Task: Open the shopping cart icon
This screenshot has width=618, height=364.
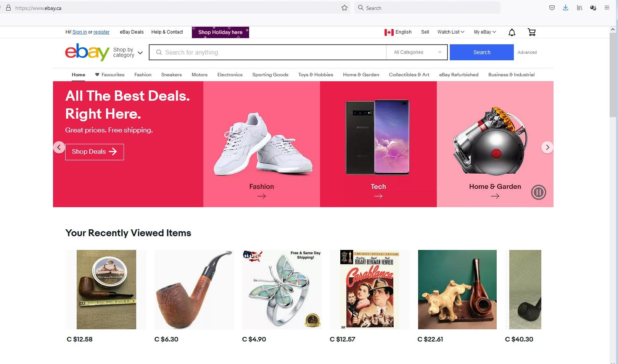Action: (532, 32)
